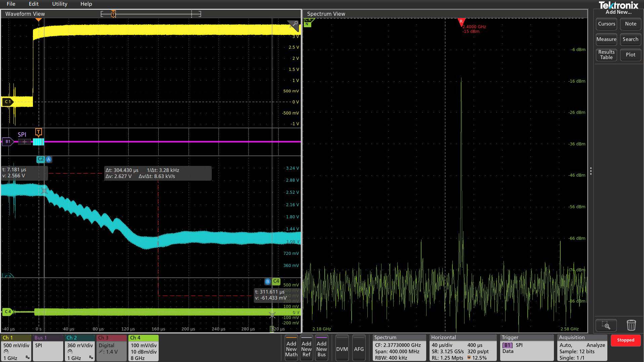Viewport: 644px width, 362px height.
Task: Click the Waveform View title
Action: [25, 14]
